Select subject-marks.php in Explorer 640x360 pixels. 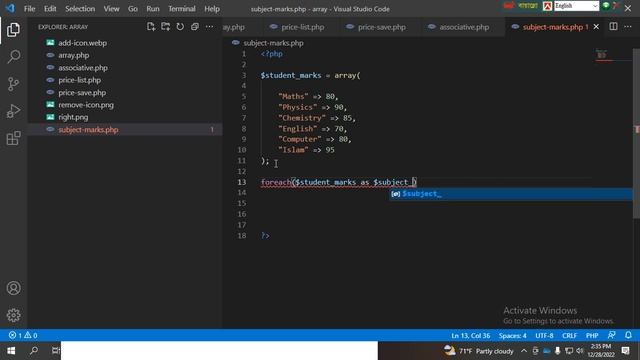tap(125, 129)
